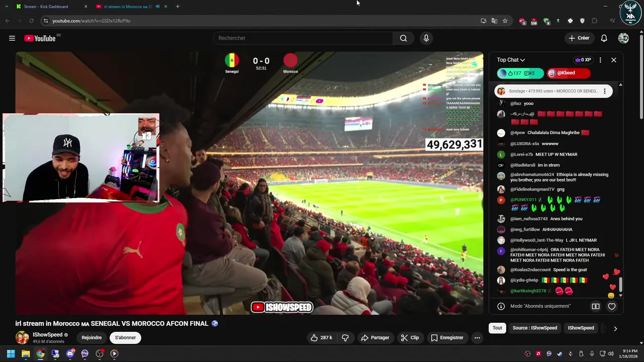Bookmark this page with the star icon
Image resolution: width=644 pixels, height=362 pixels.
pyautogui.click(x=505, y=21)
